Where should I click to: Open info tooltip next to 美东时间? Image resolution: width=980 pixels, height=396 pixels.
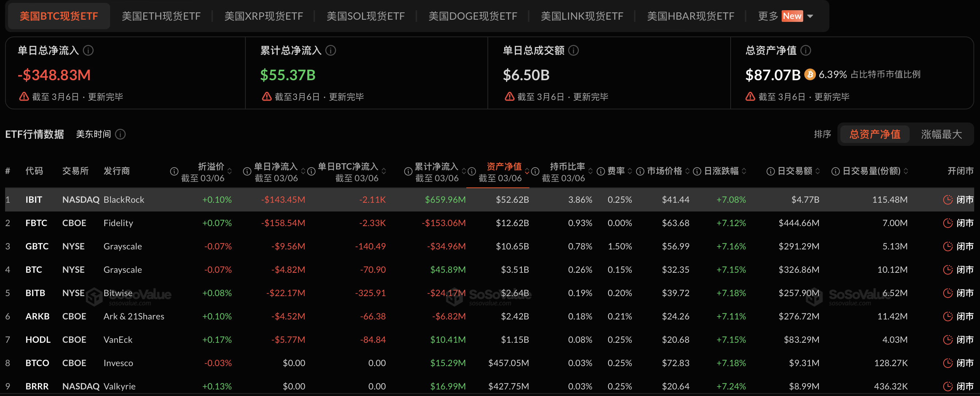[120, 134]
